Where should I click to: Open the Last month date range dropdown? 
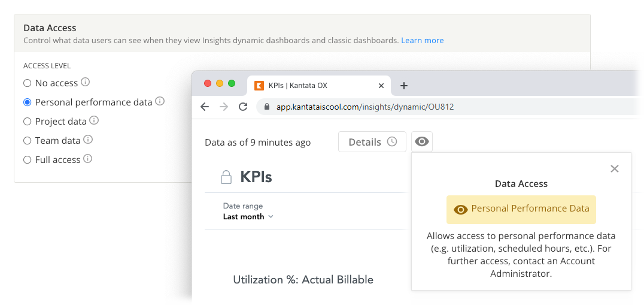coord(248,217)
